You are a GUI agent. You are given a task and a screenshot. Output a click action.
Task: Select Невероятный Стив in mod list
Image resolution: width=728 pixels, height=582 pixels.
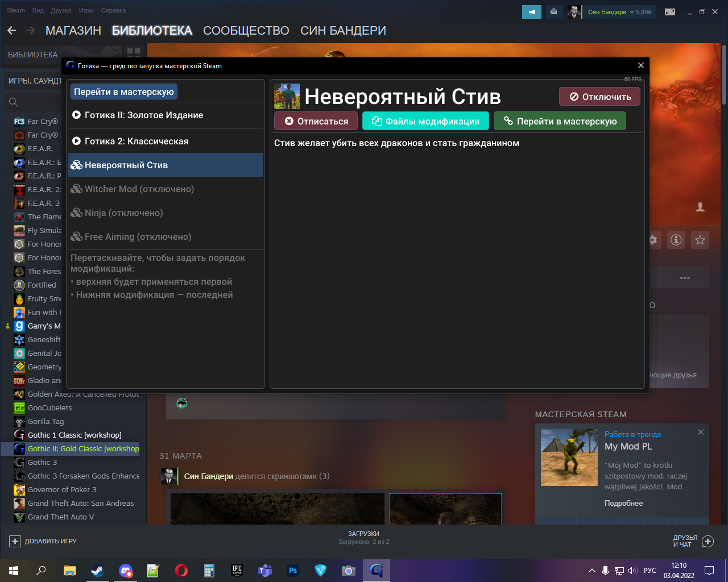pyautogui.click(x=166, y=165)
